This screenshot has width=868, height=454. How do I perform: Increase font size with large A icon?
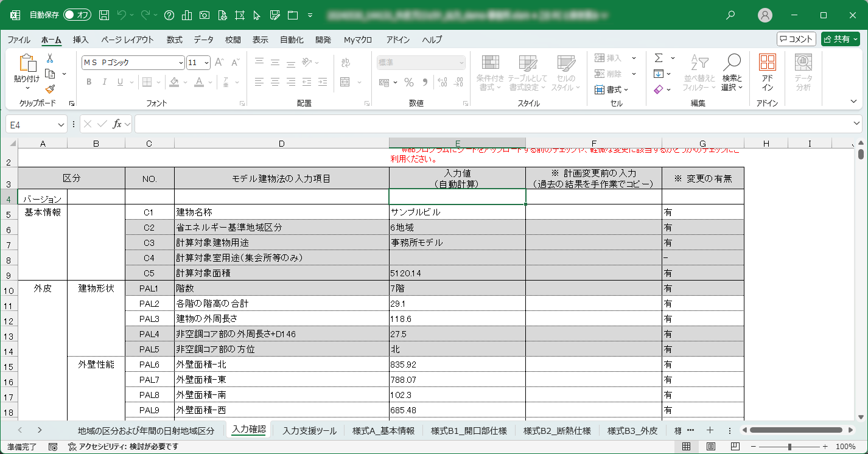pos(220,62)
